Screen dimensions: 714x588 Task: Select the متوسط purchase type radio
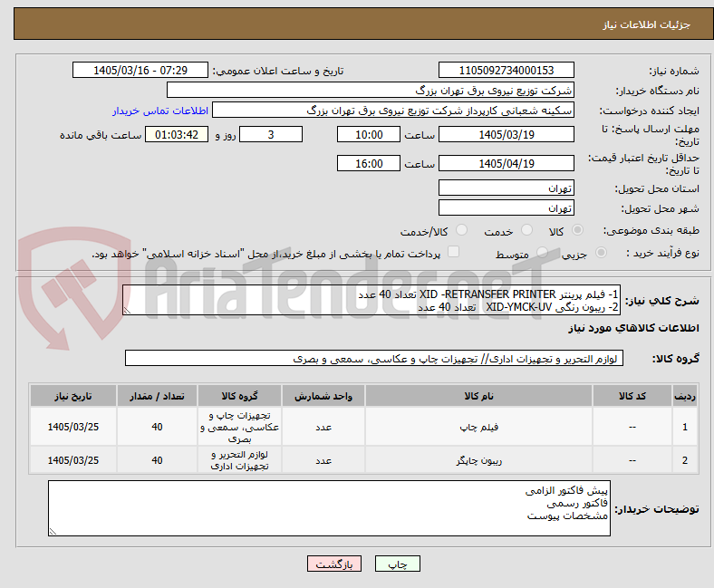click(542, 253)
